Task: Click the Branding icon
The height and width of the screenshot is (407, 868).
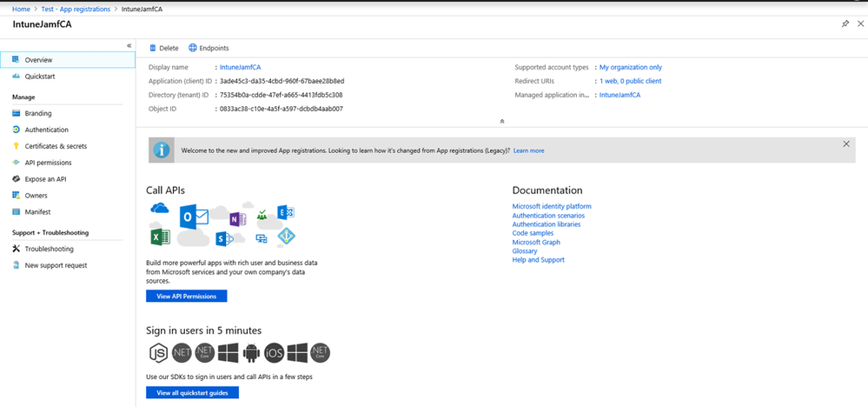Action: (x=16, y=114)
